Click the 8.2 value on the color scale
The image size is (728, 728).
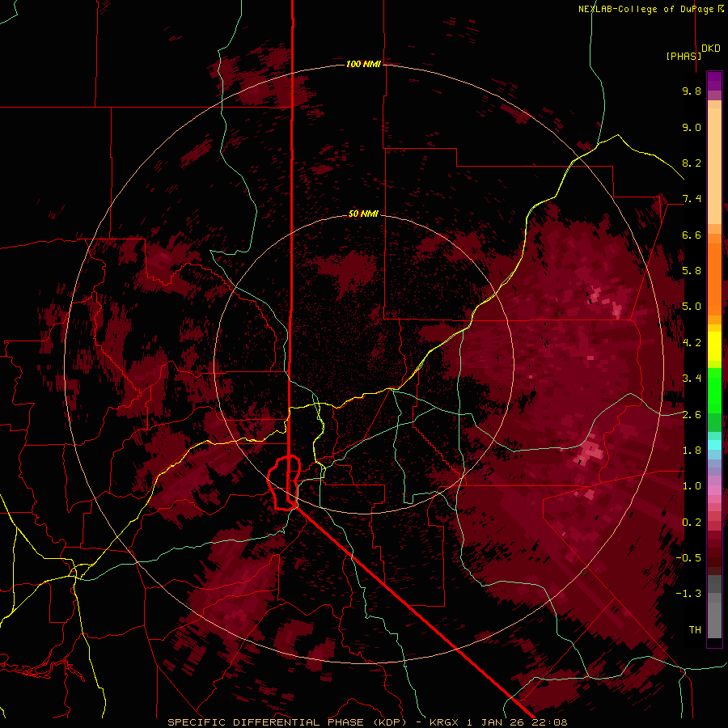coord(692,163)
